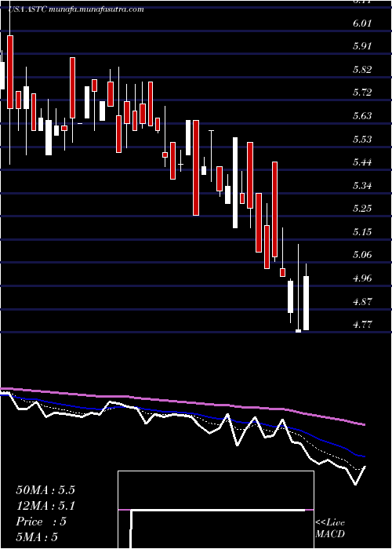Click the 5.34 price axis label
Viewport: 392px width, 549px height.
pyautogui.click(x=362, y=186)
